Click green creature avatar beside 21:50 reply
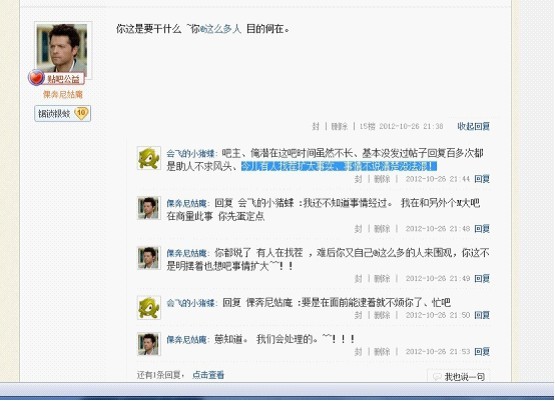555x401 pixels. click(x=149, y=308)
